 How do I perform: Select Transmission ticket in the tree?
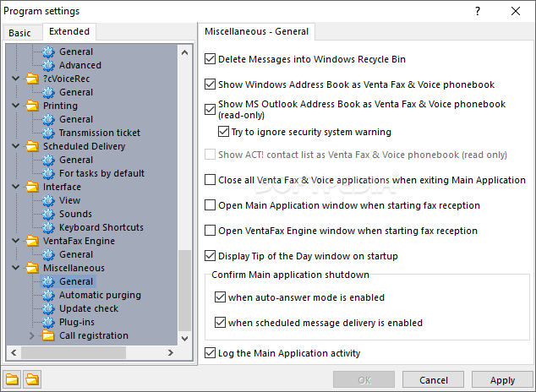click(100, 133)
